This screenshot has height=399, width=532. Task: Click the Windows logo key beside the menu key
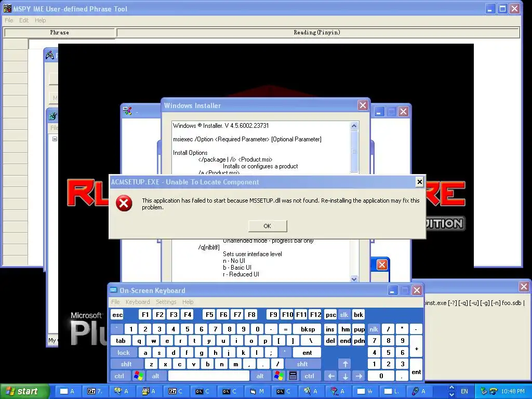pos(279,376)
